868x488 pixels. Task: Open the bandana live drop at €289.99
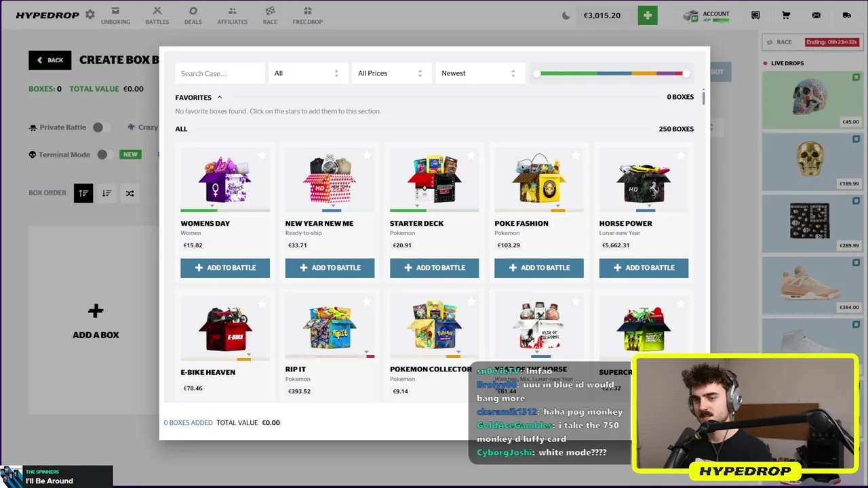coord(812,223)
